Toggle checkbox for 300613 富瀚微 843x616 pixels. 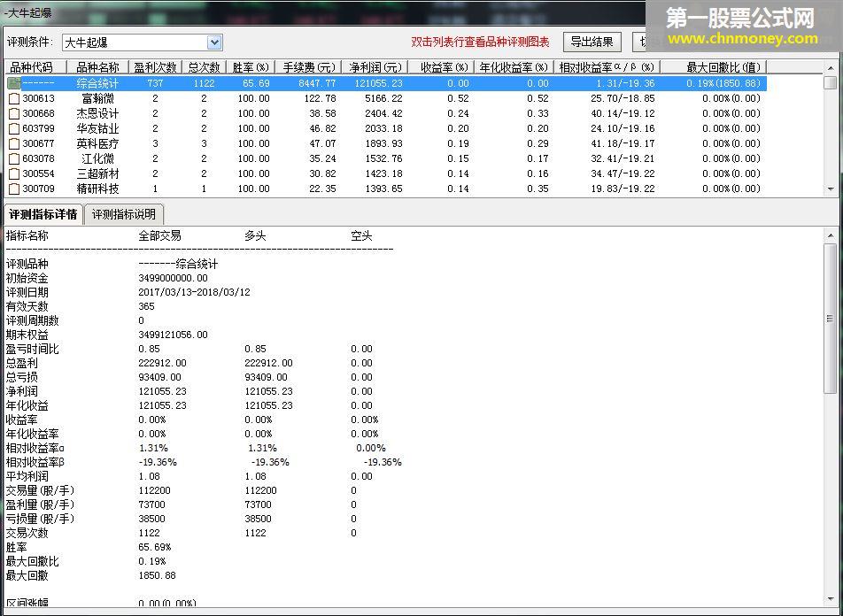click(x=14, y=99)
